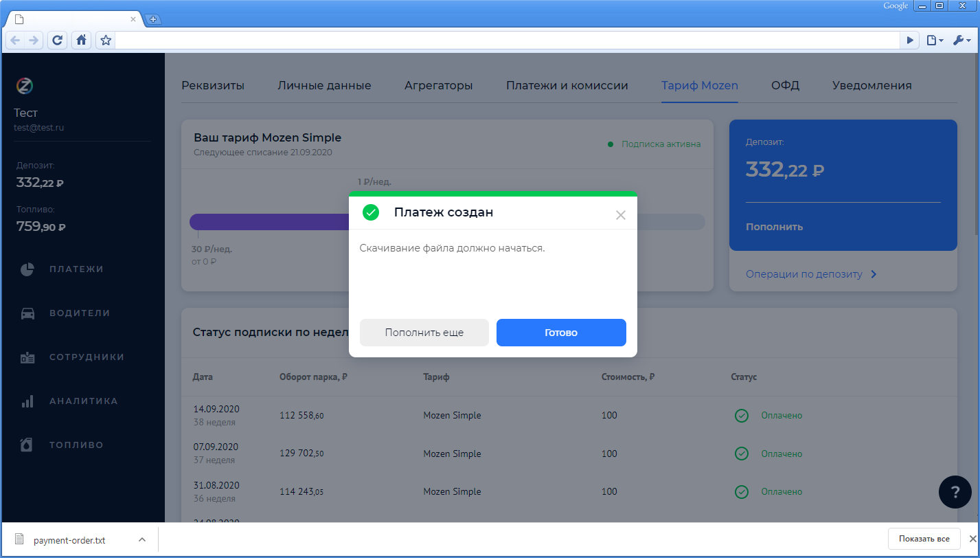Viewport: 980px width, 558px height.
Task: Click the Оборот парка column header
Action: pos(313,377)
